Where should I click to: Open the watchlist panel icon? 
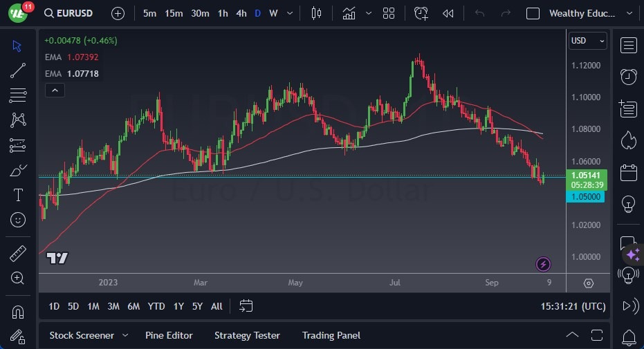click(x=628, y=46)
